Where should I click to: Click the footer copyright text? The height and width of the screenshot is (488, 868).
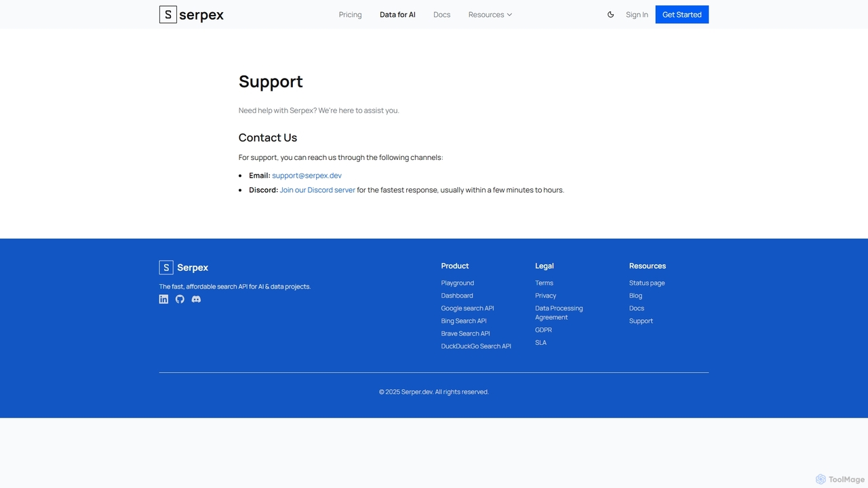[x=434, y=392]
